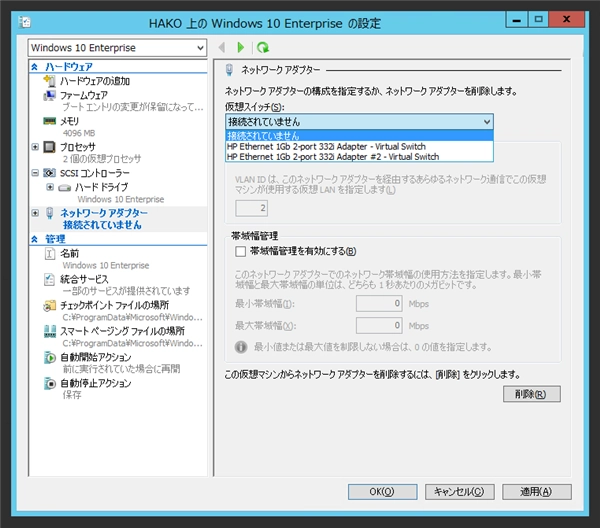This screenshot has width=600, height=528.
Task: Select プロセッサ in the tree
Action: pyautogui.click(x=78, y=147)
